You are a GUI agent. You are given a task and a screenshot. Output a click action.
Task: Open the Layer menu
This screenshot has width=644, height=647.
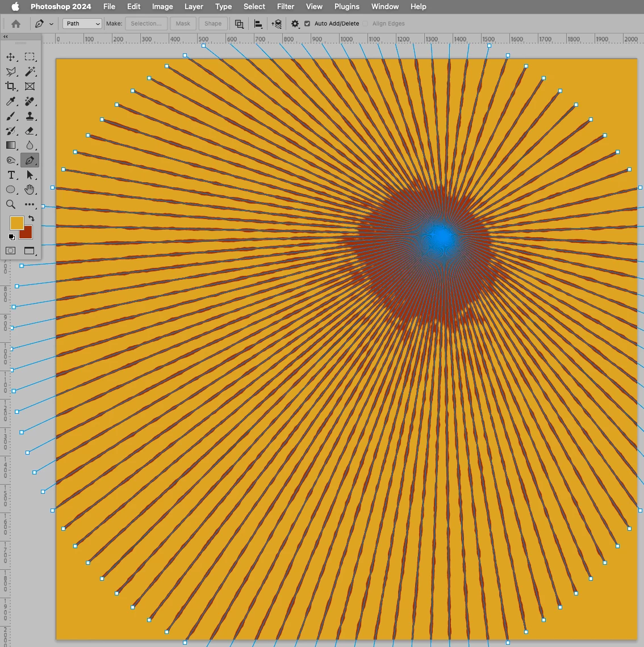[194, 6]
